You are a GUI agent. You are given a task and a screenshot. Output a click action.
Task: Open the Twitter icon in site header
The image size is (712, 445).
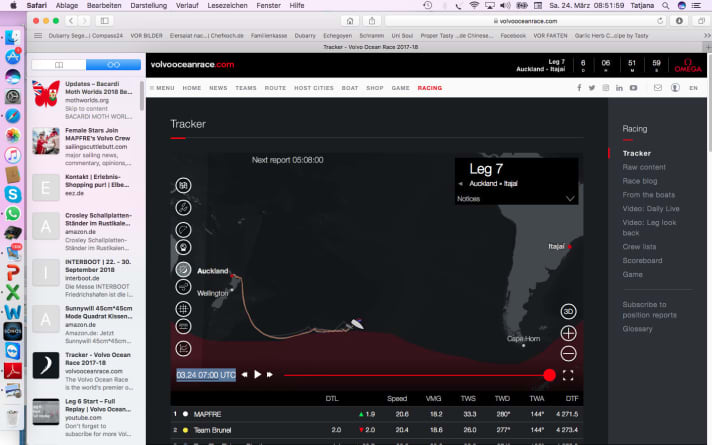point(592,88)
